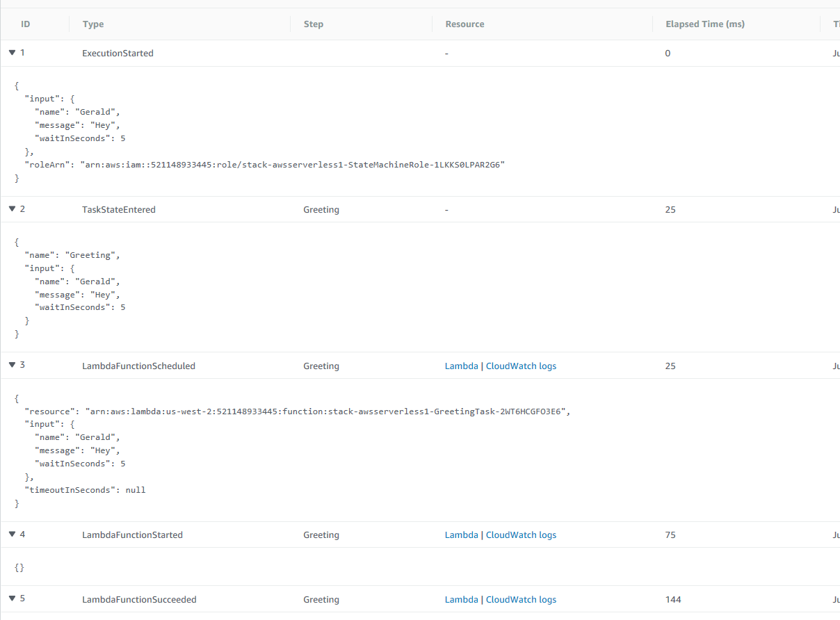Open Lambda link for LambdaFunctionStarted event

point(461,535)
